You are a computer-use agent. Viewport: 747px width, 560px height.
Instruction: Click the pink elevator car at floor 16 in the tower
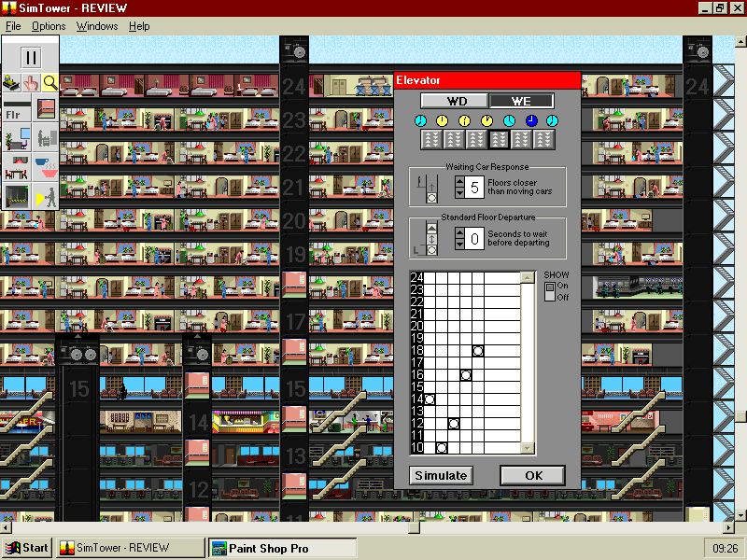tap(294, 352)
